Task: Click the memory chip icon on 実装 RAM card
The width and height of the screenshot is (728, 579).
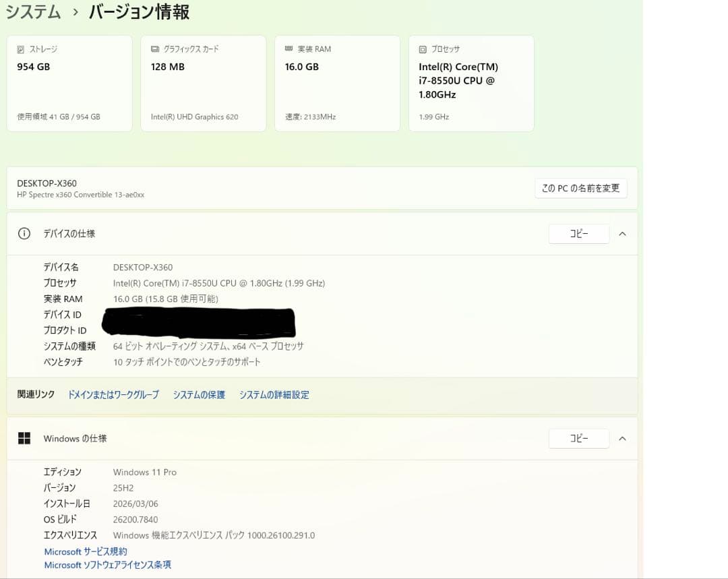Action: click(289, 49)
